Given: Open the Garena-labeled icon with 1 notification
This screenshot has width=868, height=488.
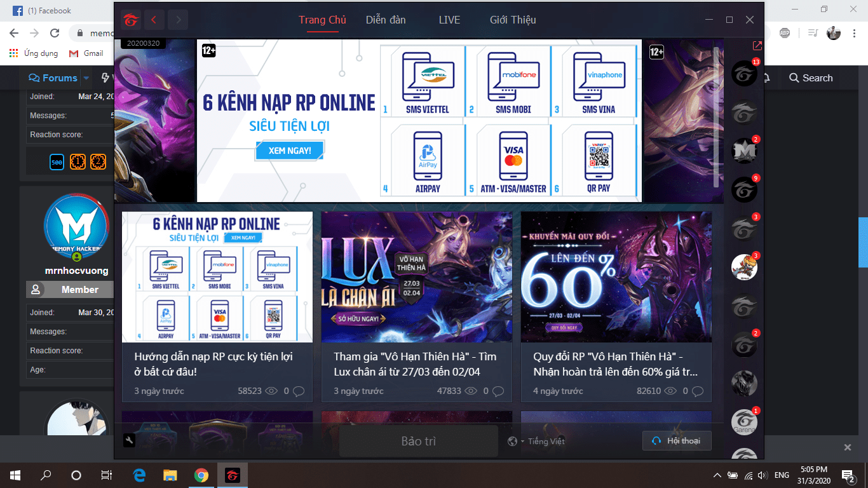Looking at the screenshot, I should coord(744,422).
